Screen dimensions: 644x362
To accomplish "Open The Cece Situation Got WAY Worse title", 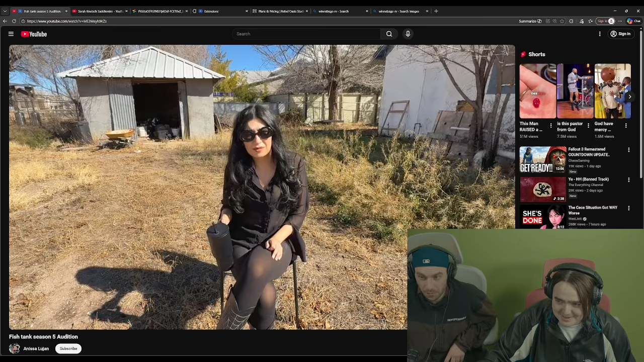I will coord(593,210).
